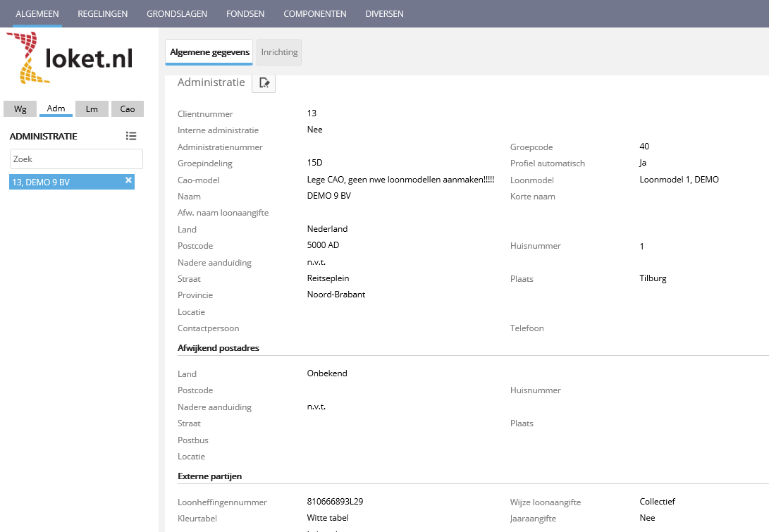
Task: Switch to the Inrichting tab
Action: tap(279, 52)
